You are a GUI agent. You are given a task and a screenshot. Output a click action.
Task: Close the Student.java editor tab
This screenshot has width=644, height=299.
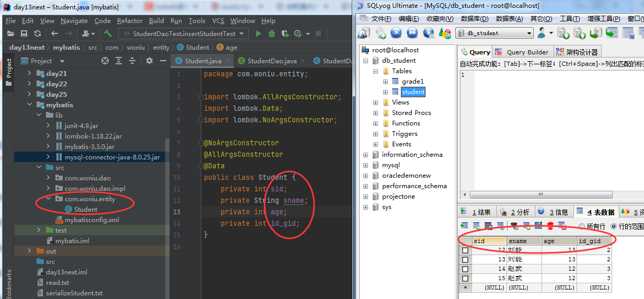(227, 61)
